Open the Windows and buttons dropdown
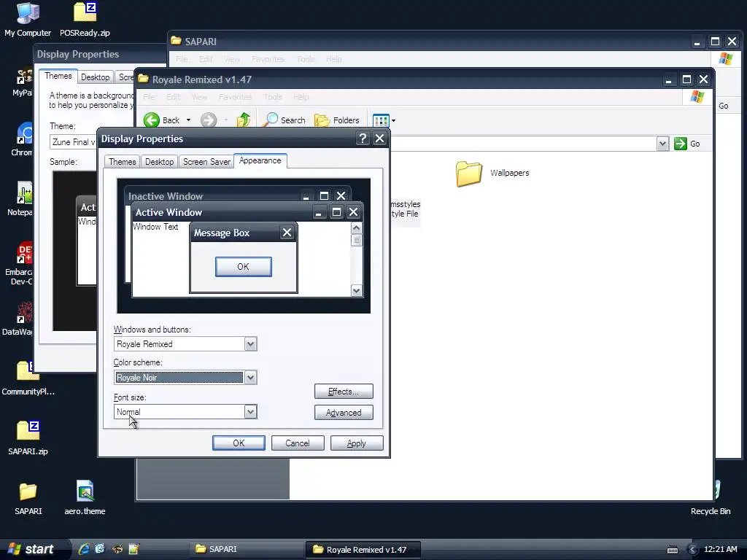The width and height of the screenshot is (747, 560). (251, 344)
